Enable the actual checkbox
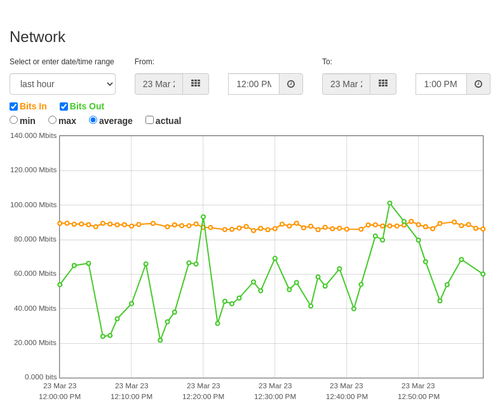 (x=150, y=120)
